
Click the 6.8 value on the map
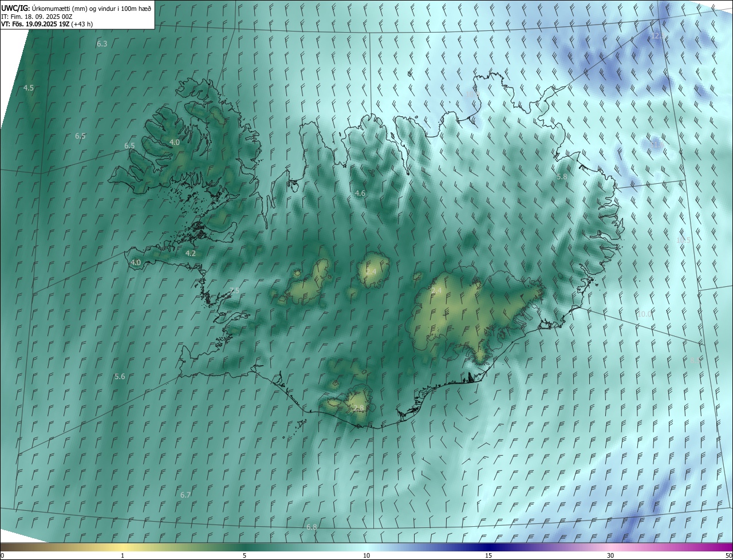point(312,527)
